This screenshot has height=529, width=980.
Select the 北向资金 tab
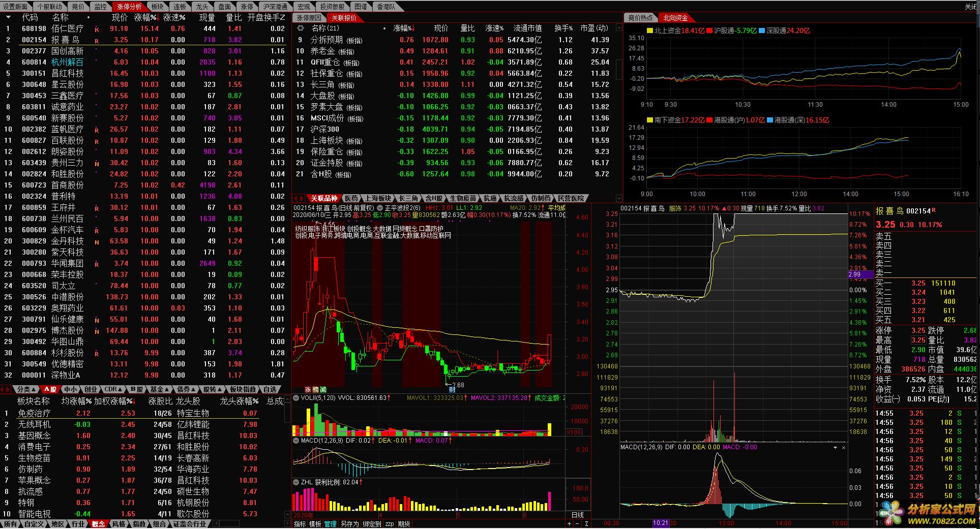click(x=675, y=18)
